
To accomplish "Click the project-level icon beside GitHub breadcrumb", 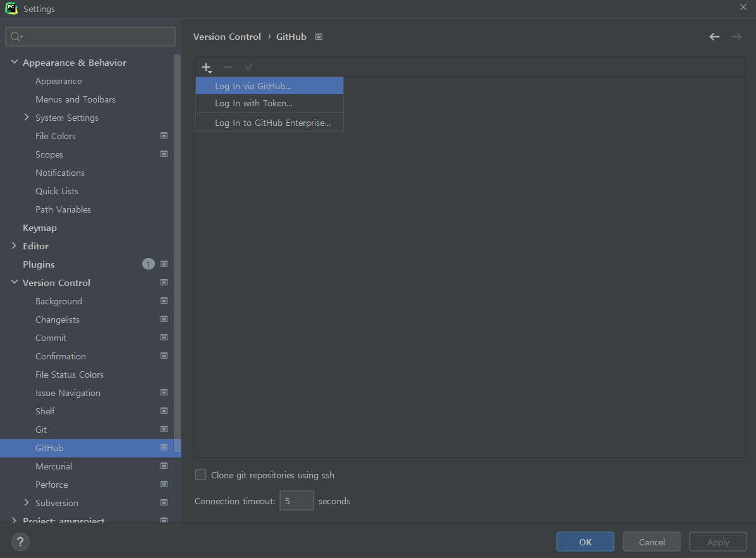I will pos(319,37).
